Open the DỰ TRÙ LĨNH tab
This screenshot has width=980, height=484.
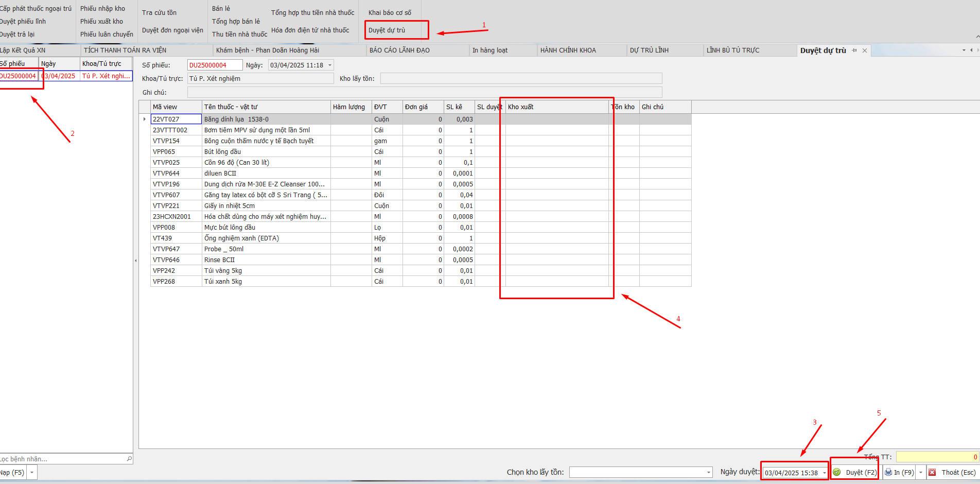(x=649, y=50)
